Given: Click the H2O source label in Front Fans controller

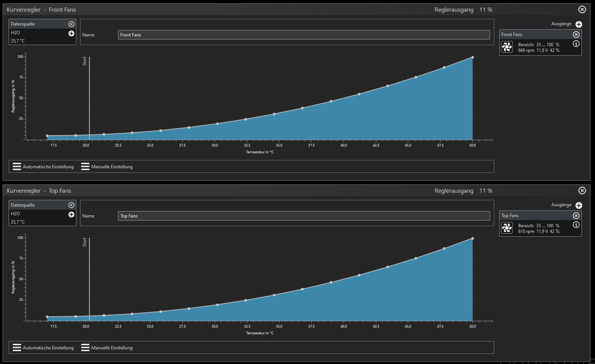Looking at the screenshot, I should tap(15, 33).
